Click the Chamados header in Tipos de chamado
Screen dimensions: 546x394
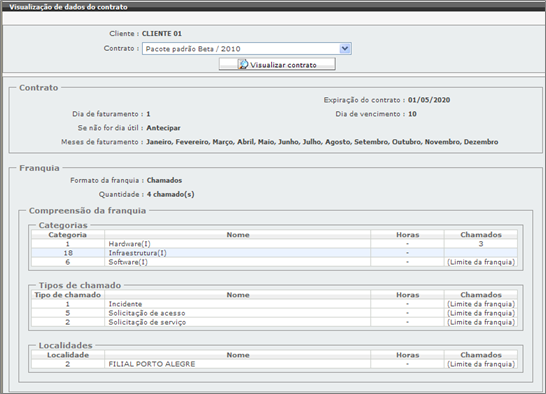(481, 295)
